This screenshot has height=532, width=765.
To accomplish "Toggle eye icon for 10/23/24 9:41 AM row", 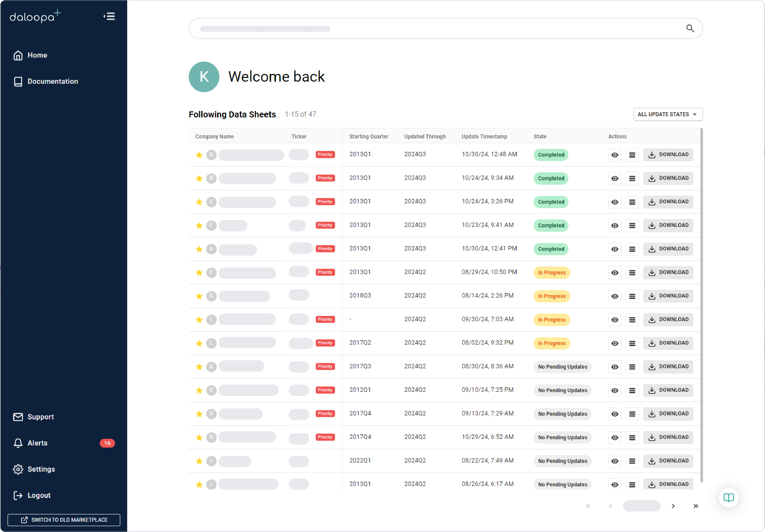I will click(x=614, y=225).
